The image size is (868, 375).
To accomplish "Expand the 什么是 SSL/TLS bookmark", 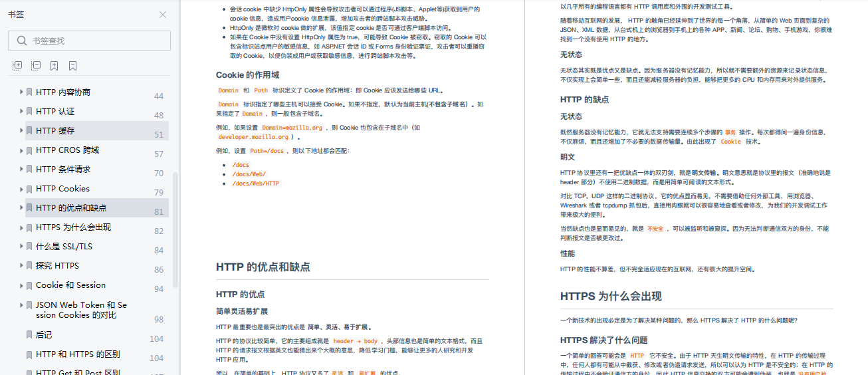I will 21,246.
